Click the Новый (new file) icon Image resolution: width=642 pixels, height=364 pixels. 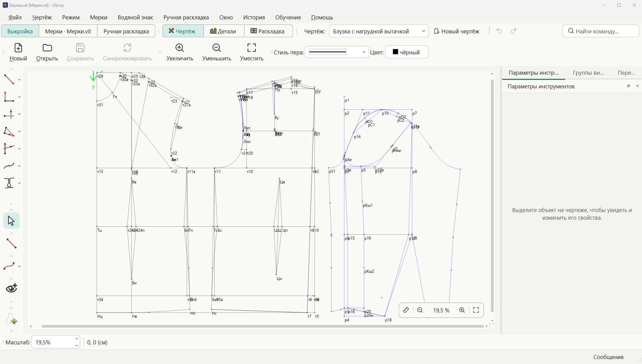click(18, 48)
